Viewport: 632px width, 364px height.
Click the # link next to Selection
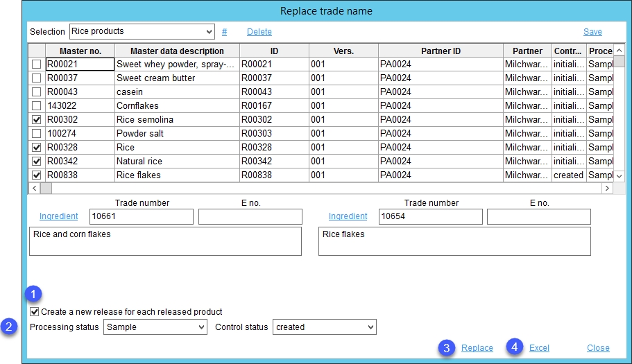(225, 32)
